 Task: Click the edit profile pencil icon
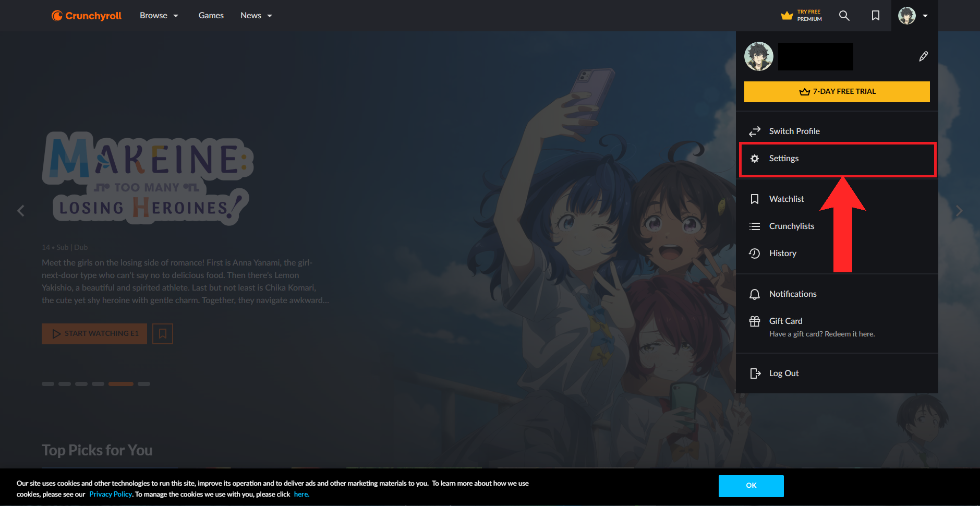point(923,56)
